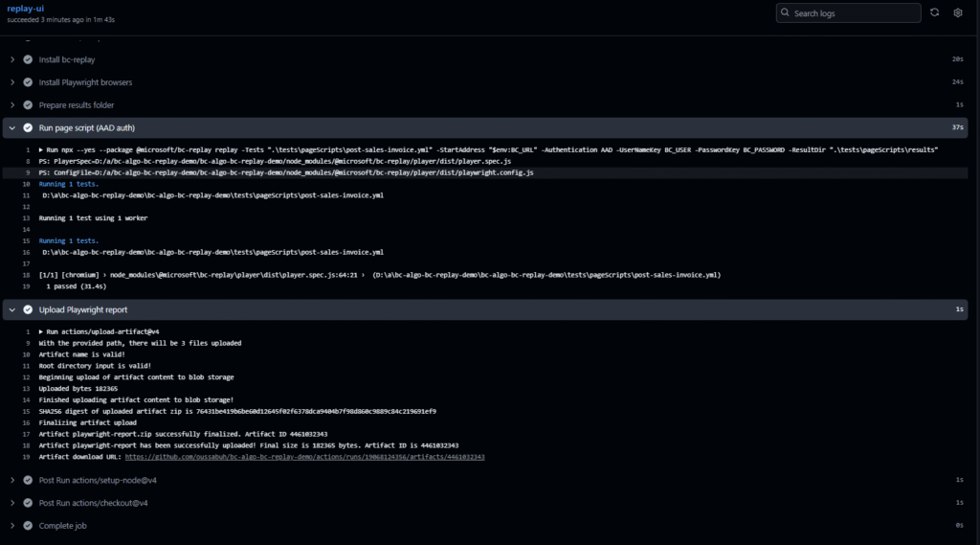Viewport: 980px width, 545px height.
Task: Open the artifact download URL link
Action: 304,457
